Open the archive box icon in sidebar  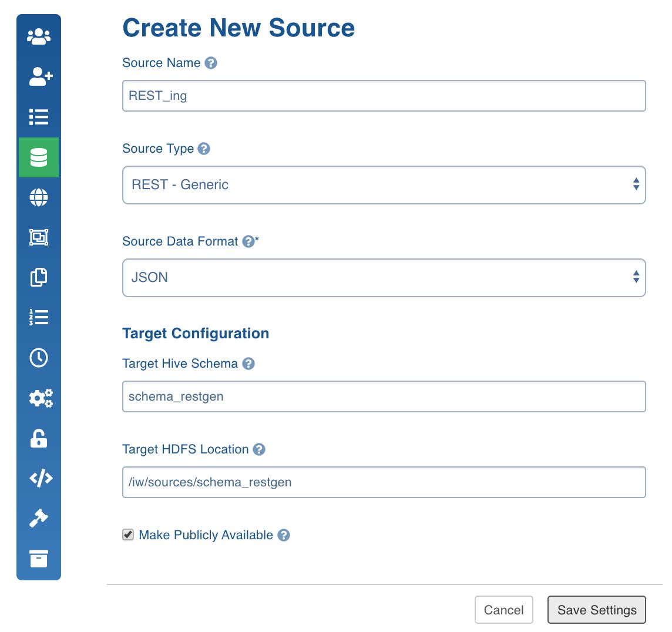tap(39, 559)
